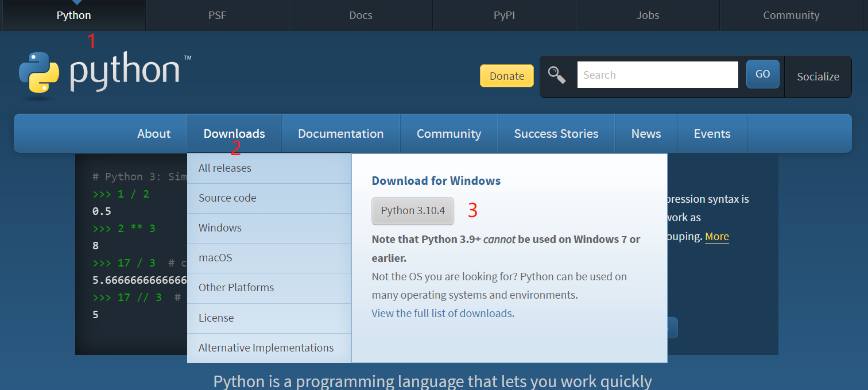The width and height of the screenshot is (868, 390).
Task: Pick macOS from the Downloads menu
Action: click(x=215, y=258)
